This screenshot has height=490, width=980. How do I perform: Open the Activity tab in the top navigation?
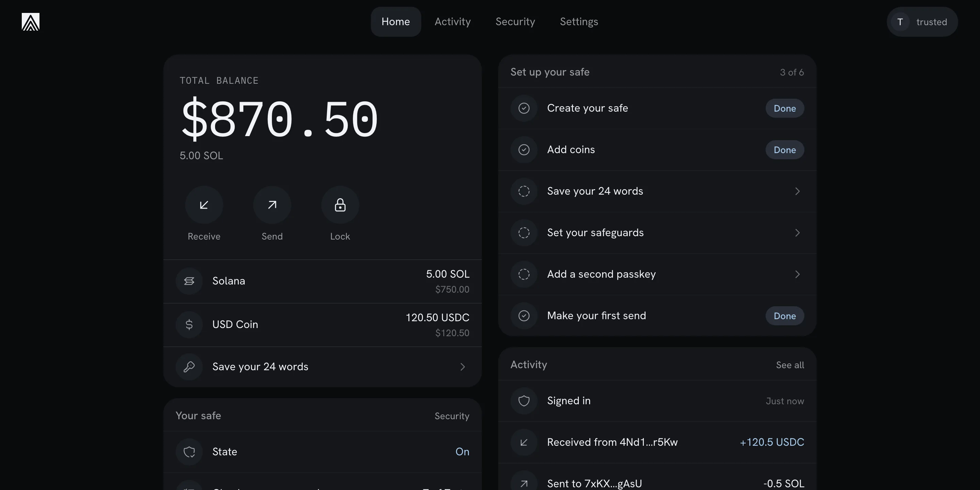click(x=452, y=22)
